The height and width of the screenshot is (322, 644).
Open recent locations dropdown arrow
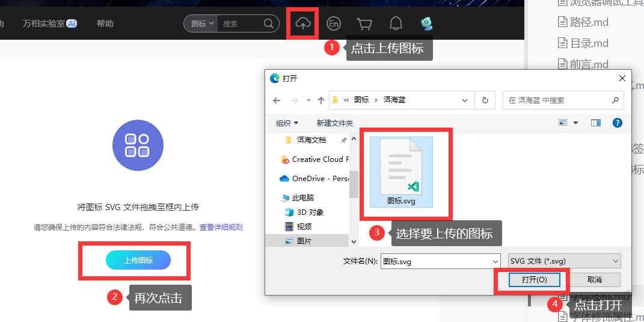click(x=308, y=101)
